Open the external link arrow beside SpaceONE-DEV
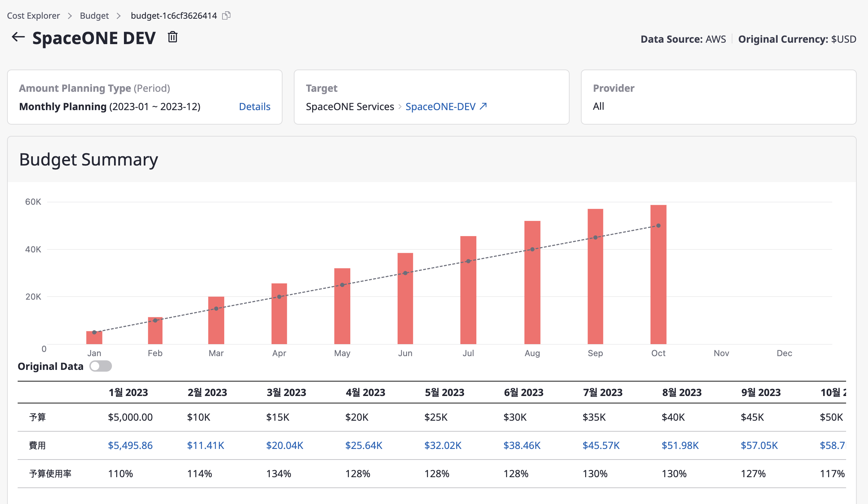This screenshot has height=504, width=868. [483, 106]
